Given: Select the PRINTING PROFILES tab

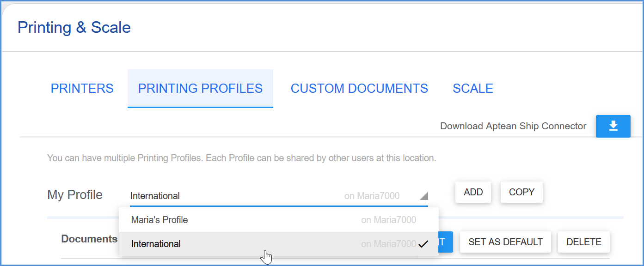Looking at the screenshot, I should (200, 88).
